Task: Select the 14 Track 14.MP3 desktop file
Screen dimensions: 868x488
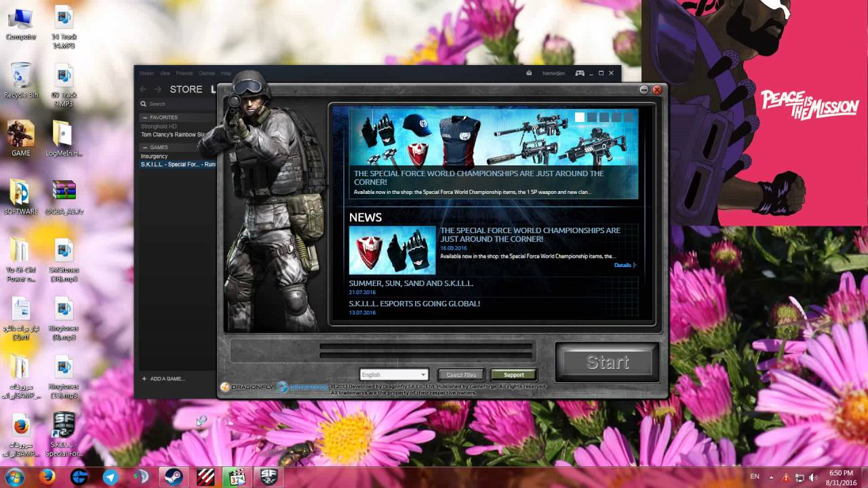Action: (x=64, y=28)
